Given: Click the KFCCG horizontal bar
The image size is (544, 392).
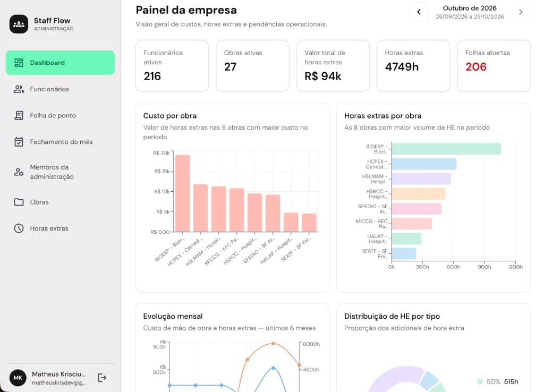Looking at the screenshot, I should tap(412, 224).
